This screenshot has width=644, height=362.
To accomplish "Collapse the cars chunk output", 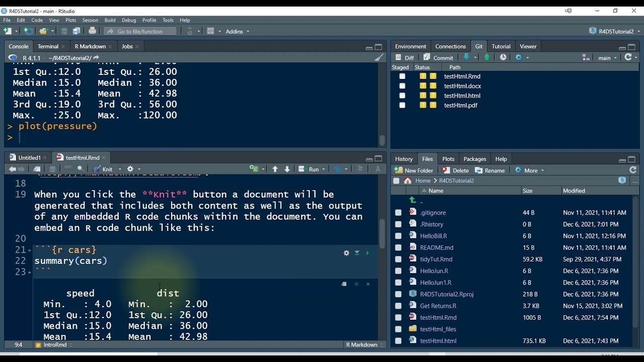I will (356, 284).
